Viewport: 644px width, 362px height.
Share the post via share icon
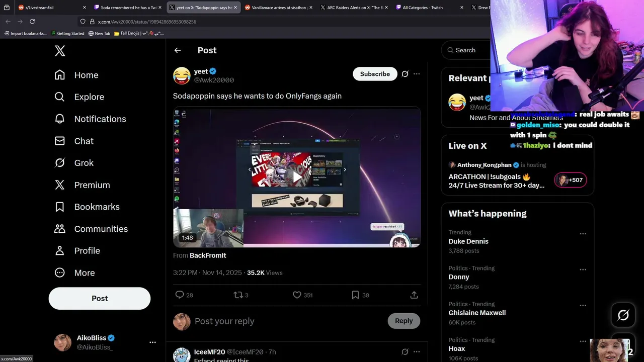(x=414, y=295)
